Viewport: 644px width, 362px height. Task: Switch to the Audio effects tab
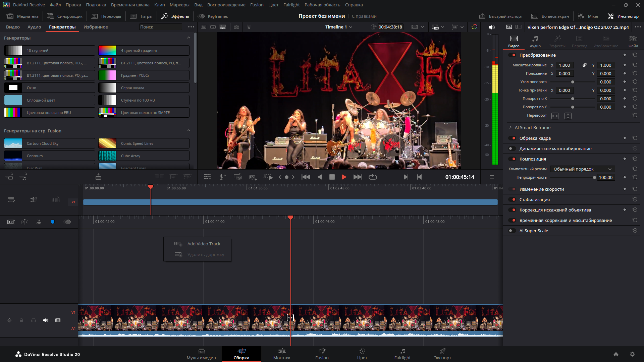34,27
